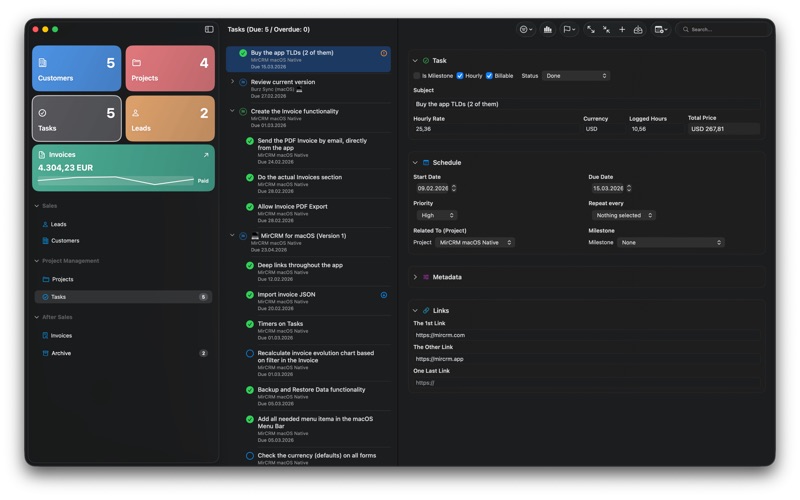The height and width of the screenshot is (500, 800).
Task: Click the expand all arrows icon
Action: coord(591,30)
